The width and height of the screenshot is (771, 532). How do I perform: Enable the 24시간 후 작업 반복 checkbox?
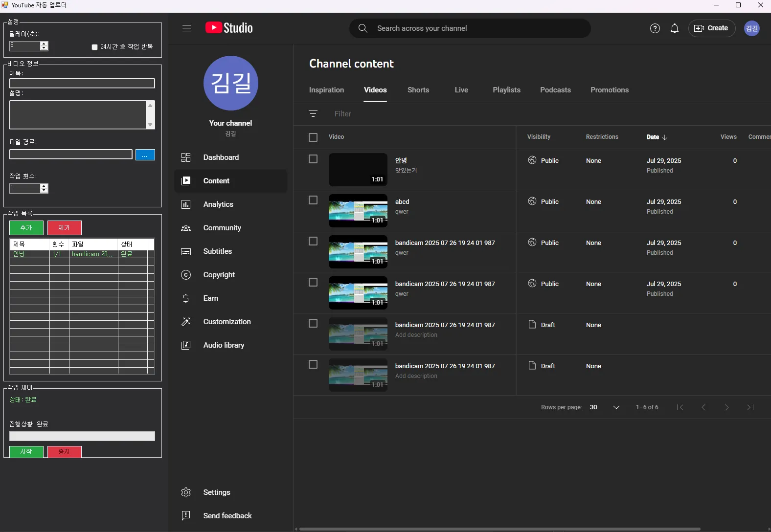(95, 47)
